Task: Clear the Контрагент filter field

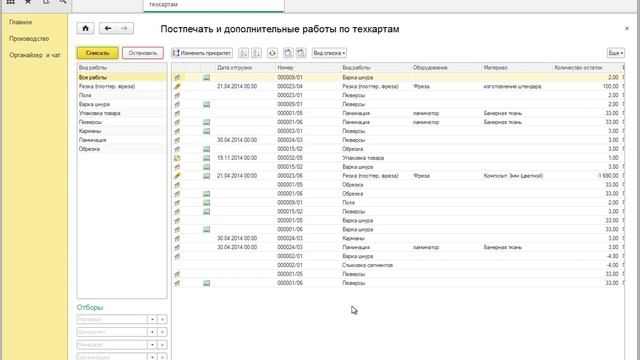Action: [x=162, y=332]
